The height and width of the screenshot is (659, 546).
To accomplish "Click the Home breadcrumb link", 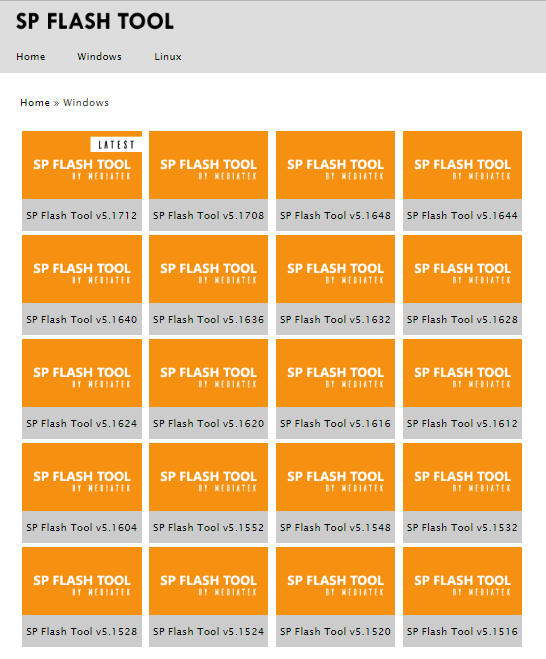I will [35, 103].
